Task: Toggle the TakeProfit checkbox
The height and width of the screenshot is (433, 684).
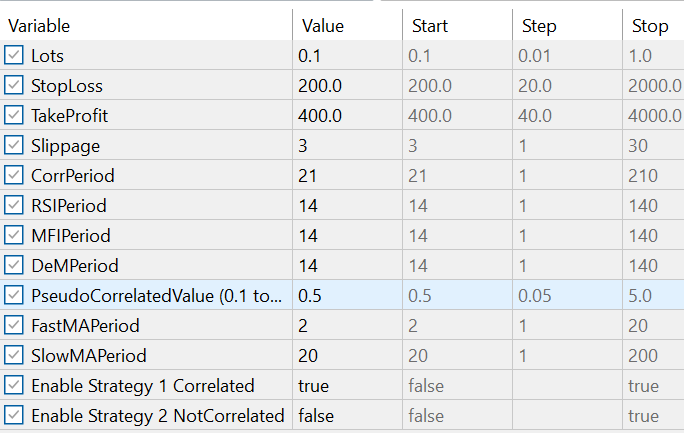Action: click(x=14, y=116)
